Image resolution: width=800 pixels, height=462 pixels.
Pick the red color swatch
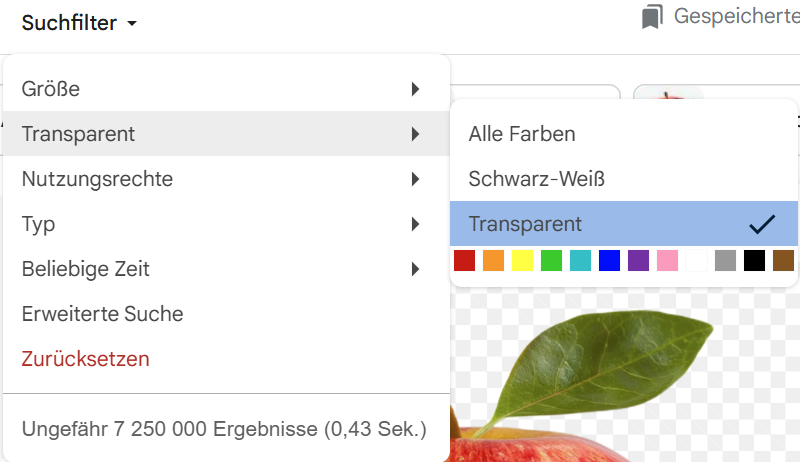pyautogui.click(x=464, y=261)
